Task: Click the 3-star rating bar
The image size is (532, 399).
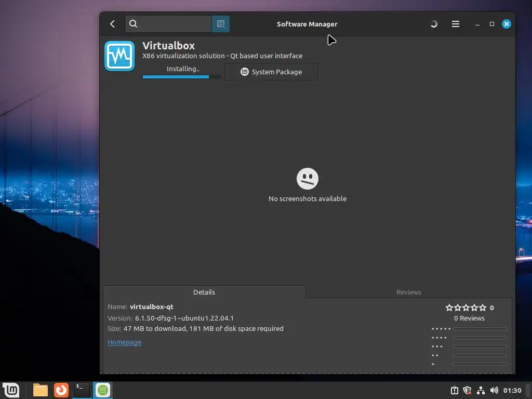Action: (x=480, y=347)
